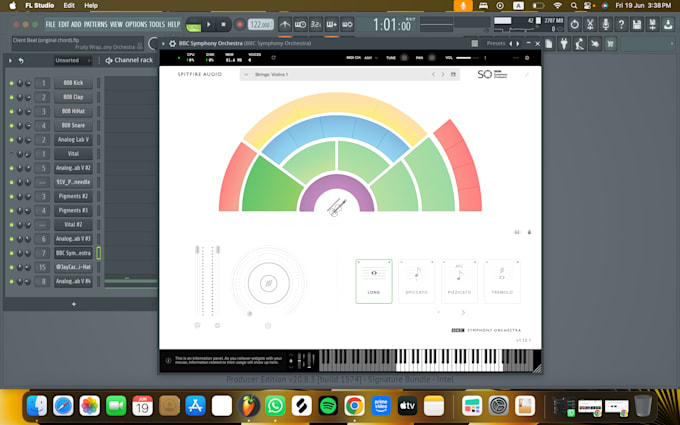
Task: Expand plugin wrapper menu arrow
Action: click(x=163, y=43)
